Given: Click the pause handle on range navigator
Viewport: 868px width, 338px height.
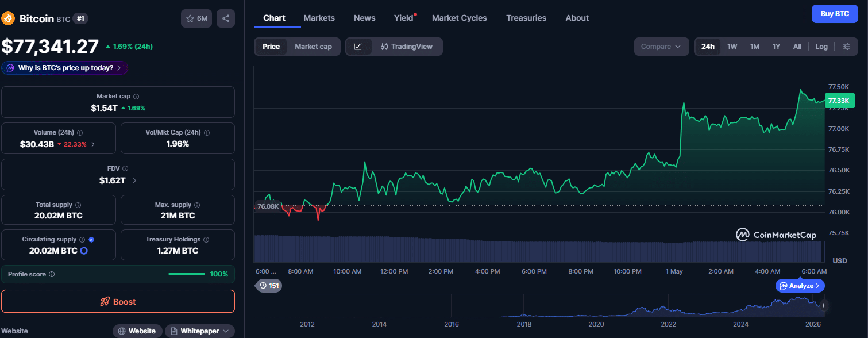Looking at the screenshot, I should (824, 305).
